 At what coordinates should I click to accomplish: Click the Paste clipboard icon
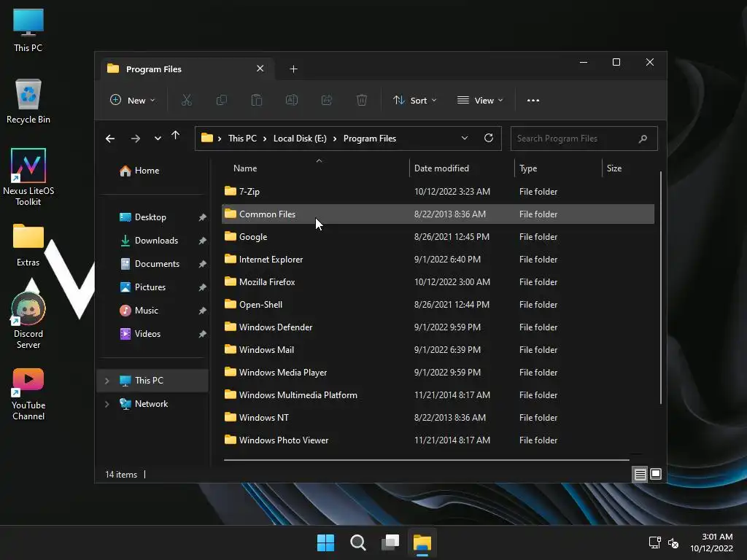(x=256, y=101)
